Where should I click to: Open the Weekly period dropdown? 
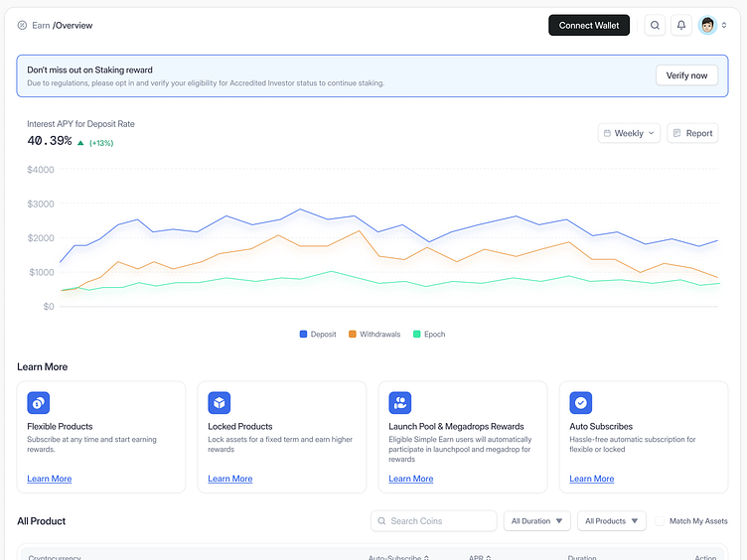tap(629, 133)
